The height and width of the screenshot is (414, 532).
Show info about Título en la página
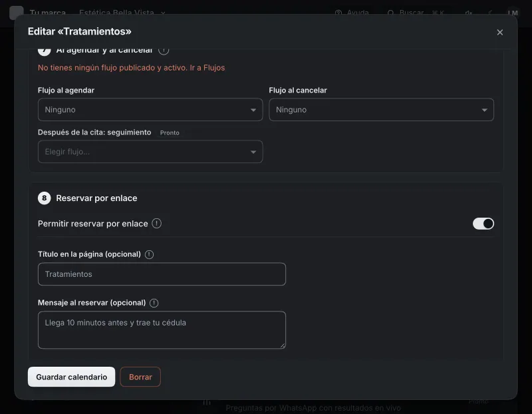tap(149, 254)
